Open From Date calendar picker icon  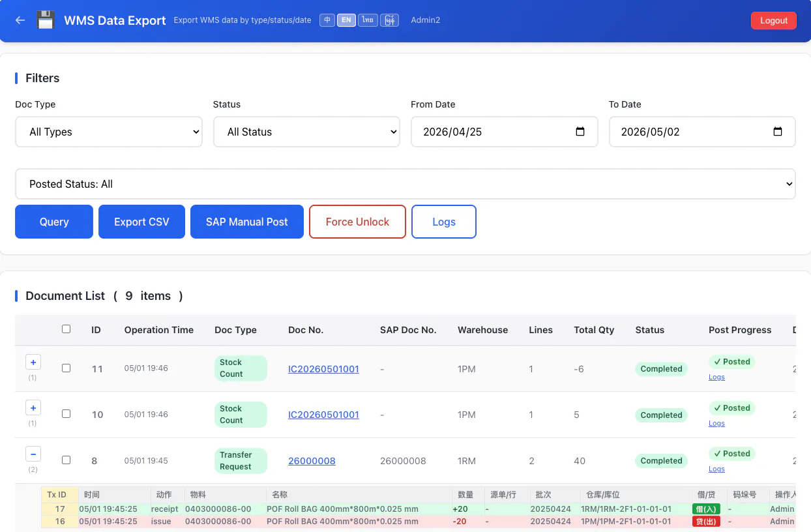coord(580,132)
